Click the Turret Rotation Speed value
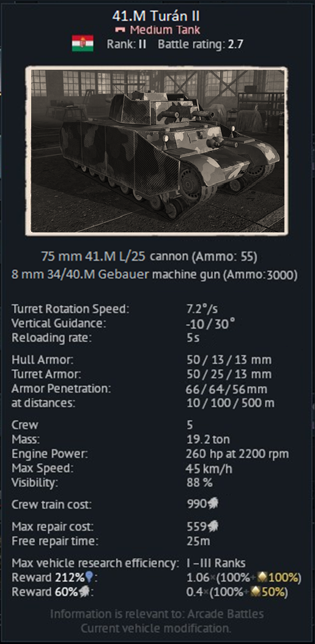 203,309
